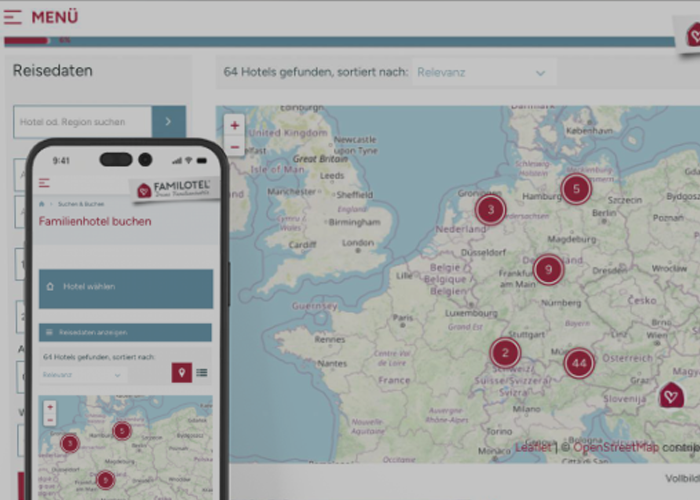Click the booking progress bar

[339, 41]
